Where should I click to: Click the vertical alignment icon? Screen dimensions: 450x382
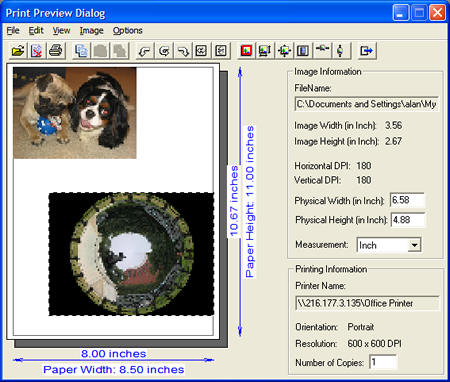click(x=342, y=51)
